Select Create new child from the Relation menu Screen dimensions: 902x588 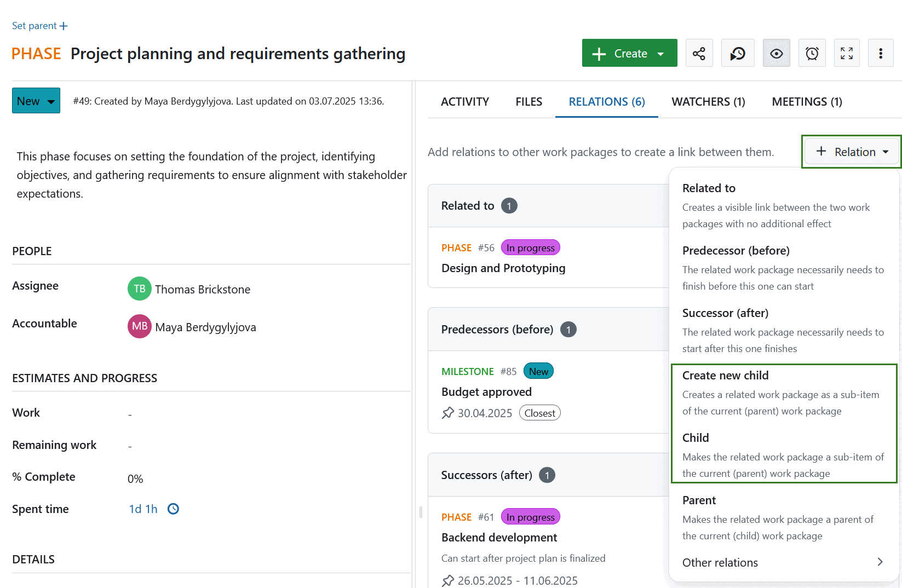(x=725, y=376)
